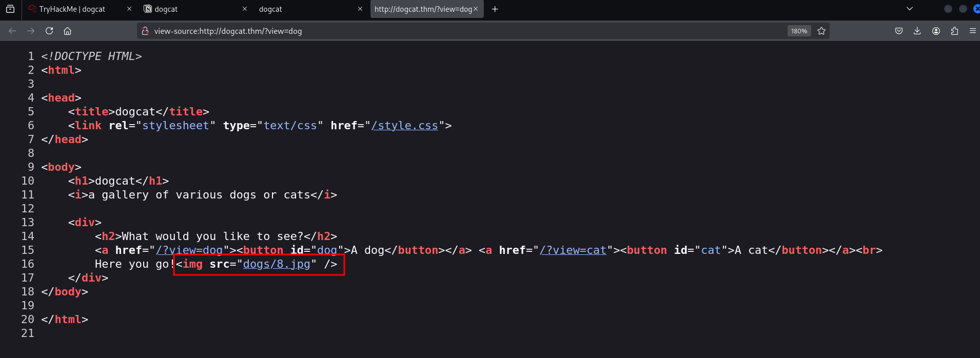Open the Pocket save icon

(x=899, y=31)
